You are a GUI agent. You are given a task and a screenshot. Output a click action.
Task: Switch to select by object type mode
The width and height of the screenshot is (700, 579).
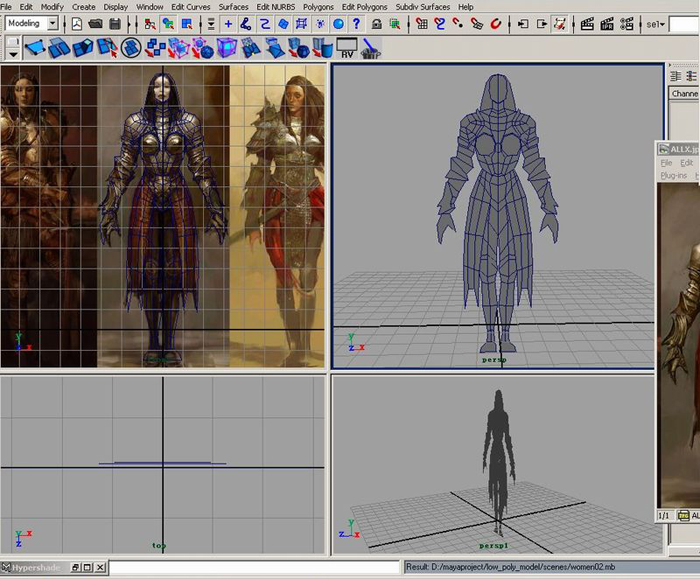click(168, 24)
